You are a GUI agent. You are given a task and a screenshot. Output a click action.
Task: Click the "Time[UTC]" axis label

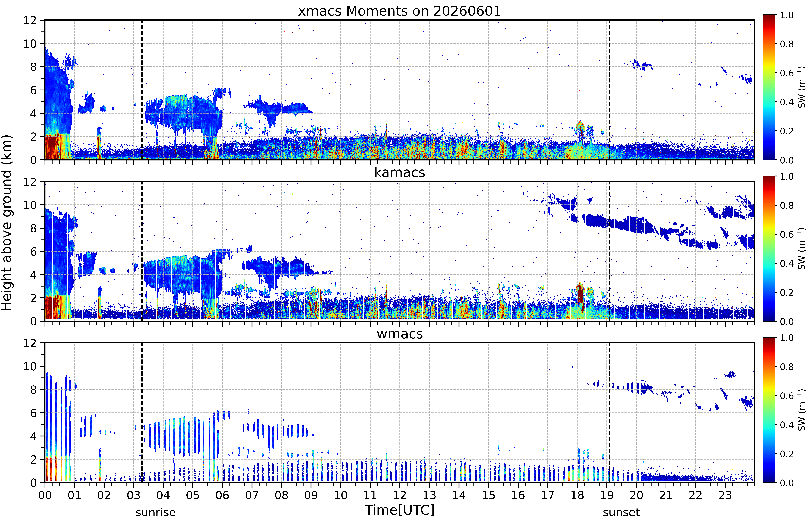(x=400, y=510)
